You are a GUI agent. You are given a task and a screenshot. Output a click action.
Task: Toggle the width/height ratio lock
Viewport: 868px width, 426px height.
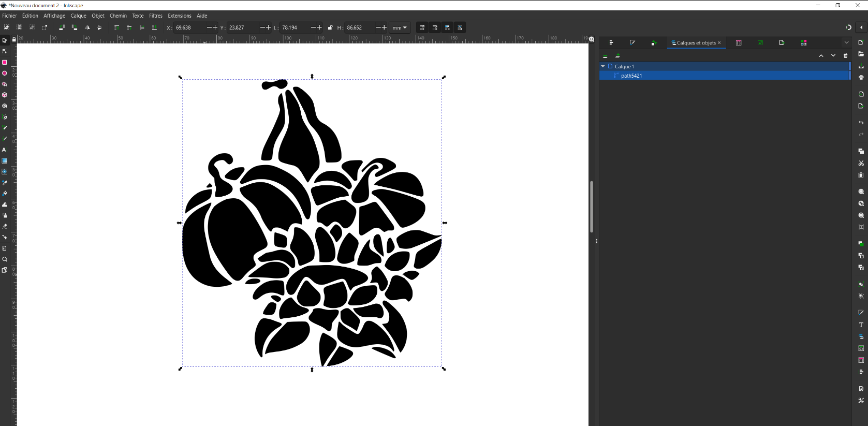[x=330, y=27]
